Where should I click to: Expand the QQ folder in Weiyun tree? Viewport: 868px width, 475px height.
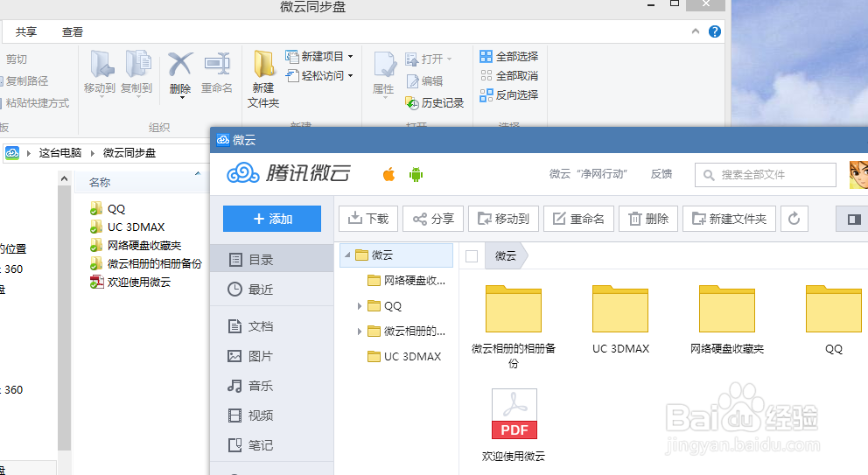pos(360,306)
